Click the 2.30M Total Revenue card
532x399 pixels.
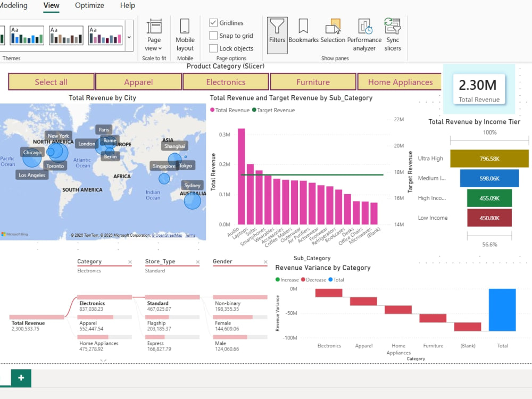tap(479, 89)
